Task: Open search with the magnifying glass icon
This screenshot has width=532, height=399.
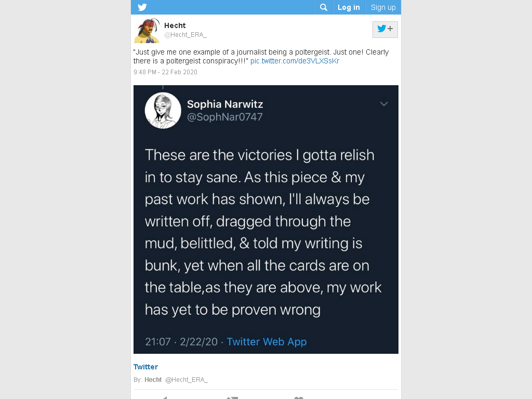Action: (323, 7)
